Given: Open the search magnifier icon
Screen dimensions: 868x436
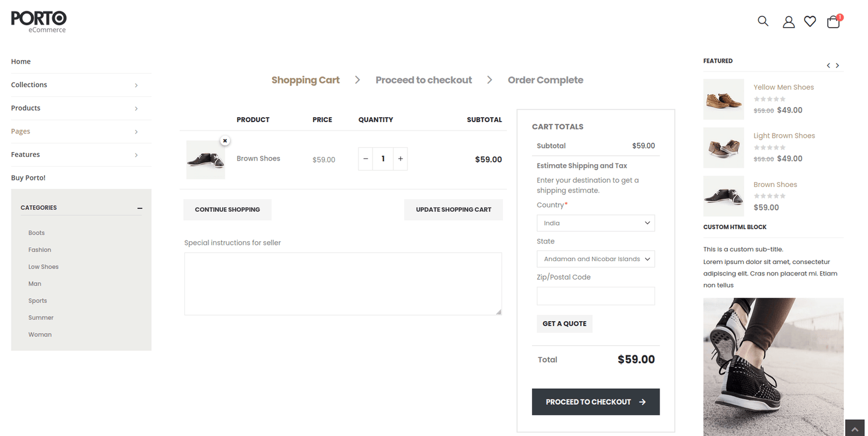Looking at the screenshot, I should click(763, 21).
